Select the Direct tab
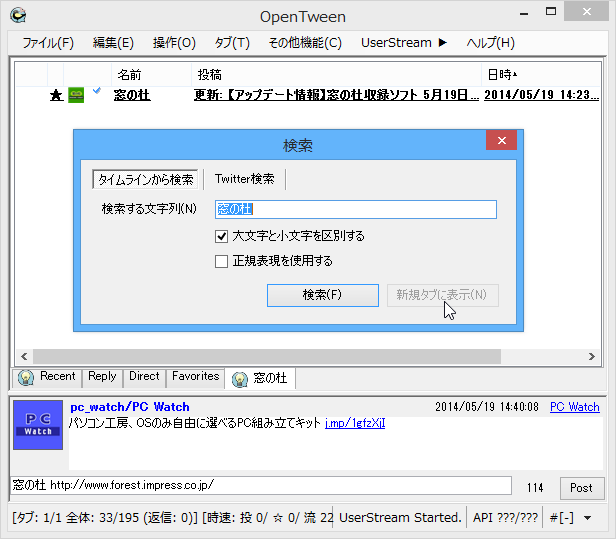The height and width of the screenshot is (539, 616). [144, 376]
